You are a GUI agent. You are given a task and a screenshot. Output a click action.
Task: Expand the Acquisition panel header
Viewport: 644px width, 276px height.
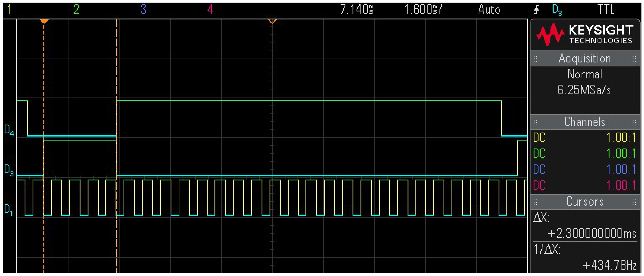(585, 59)
